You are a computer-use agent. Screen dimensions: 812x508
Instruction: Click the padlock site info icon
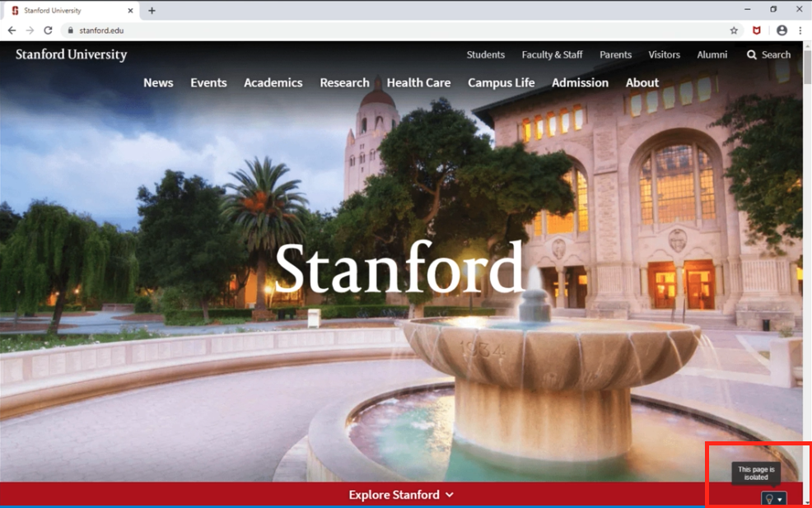tap(70, 30)
